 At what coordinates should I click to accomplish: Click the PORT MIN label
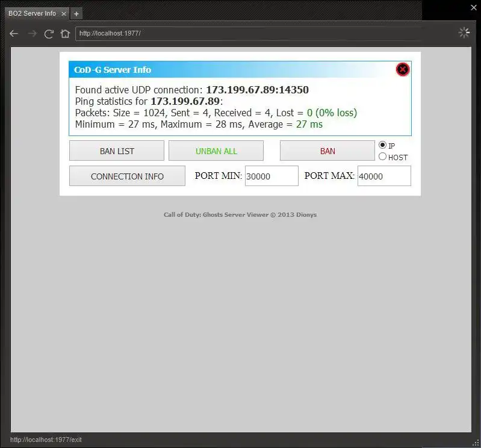tap(219, 175)
